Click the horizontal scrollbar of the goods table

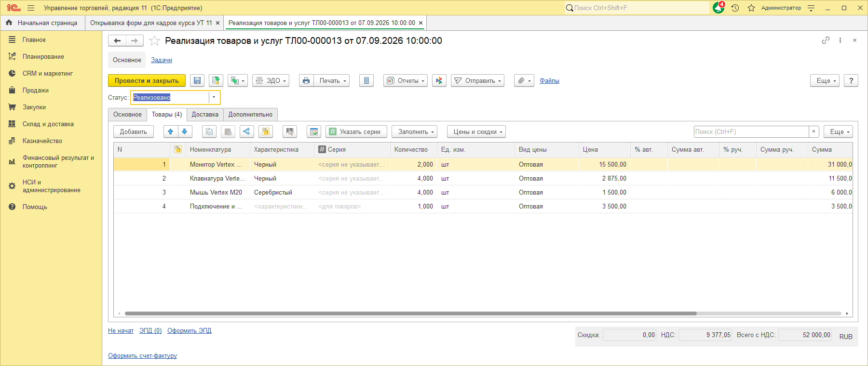point(411,314)
